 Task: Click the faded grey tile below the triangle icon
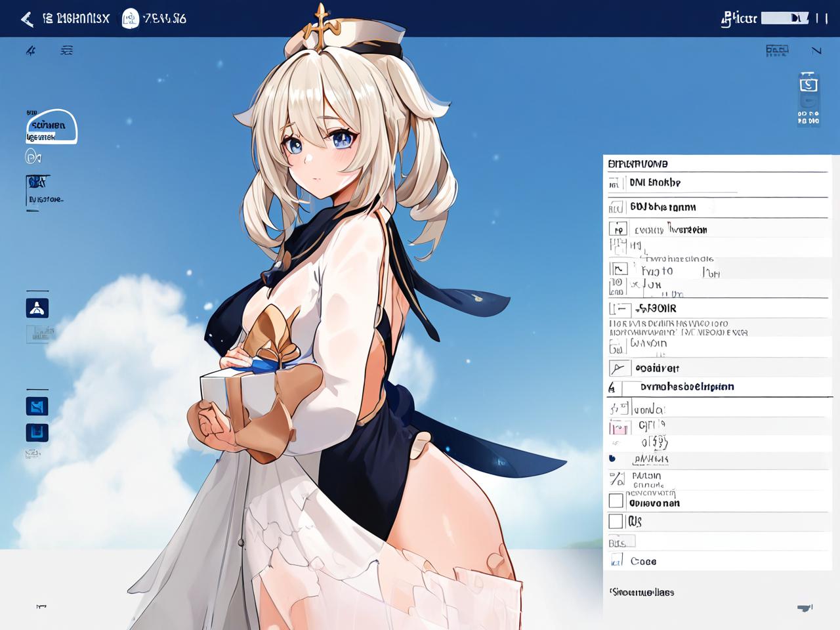[39, 334]
